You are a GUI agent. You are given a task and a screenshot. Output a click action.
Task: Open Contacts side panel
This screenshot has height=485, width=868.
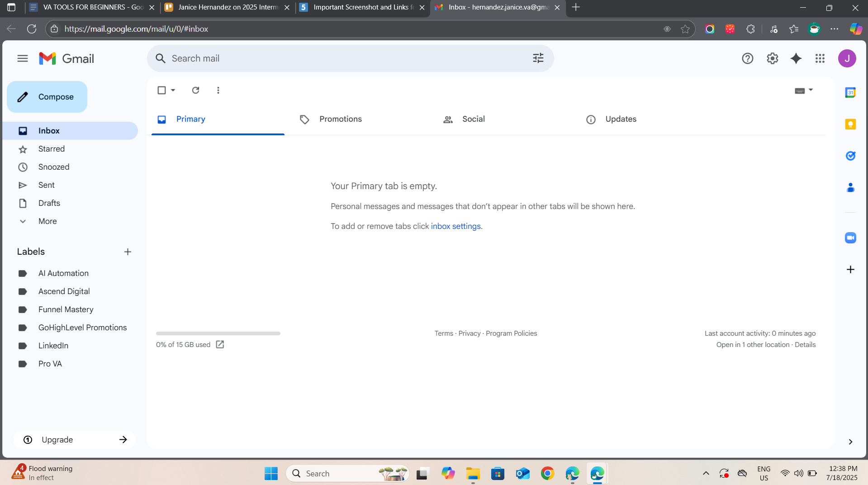pos(850,188)
